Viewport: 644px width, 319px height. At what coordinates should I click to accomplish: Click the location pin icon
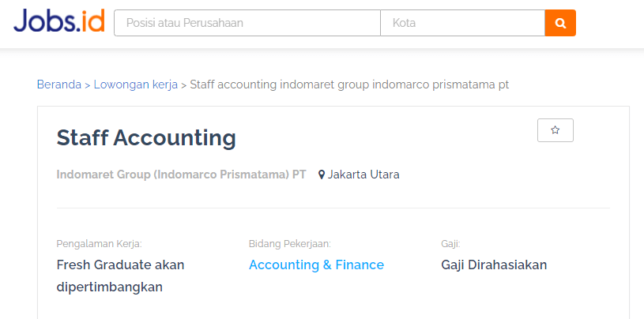tap(322, 175)
